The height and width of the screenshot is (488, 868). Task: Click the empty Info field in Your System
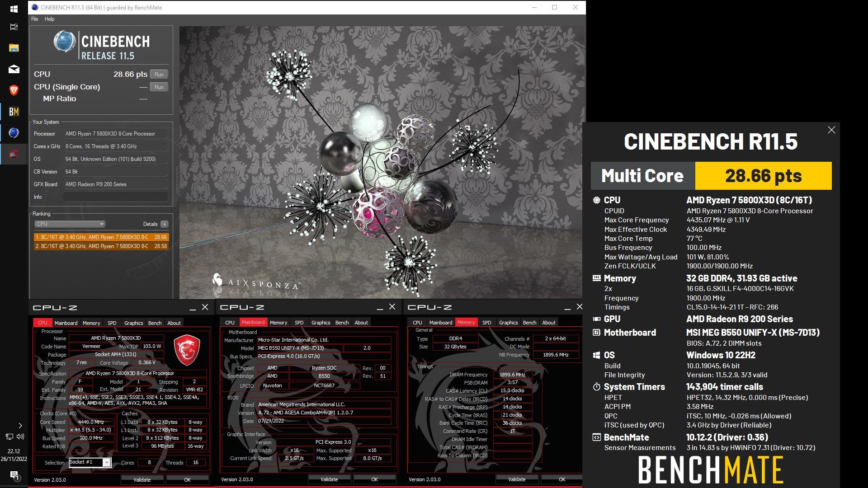116,197
